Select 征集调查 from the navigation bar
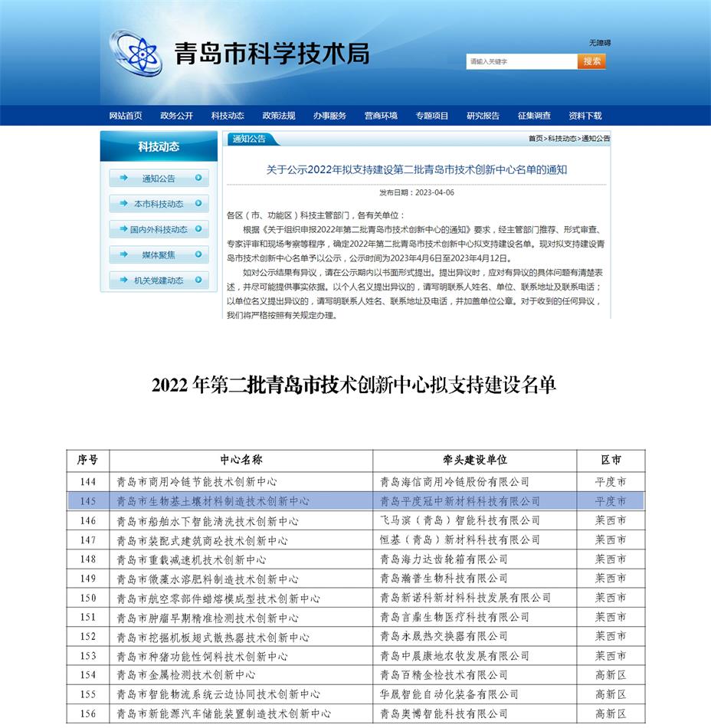711x728 pixels. coord(535,115)
